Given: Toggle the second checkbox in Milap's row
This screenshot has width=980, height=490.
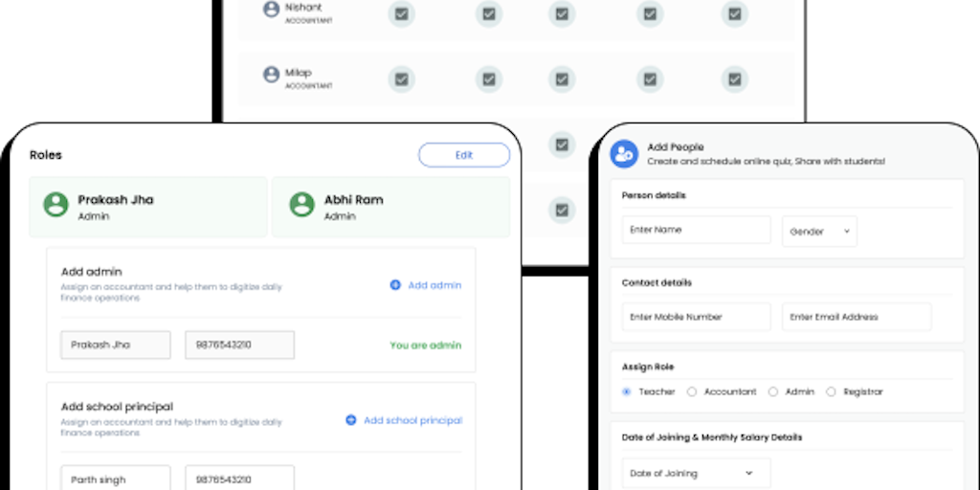Looking at the screenshot, I should [489, 79].
